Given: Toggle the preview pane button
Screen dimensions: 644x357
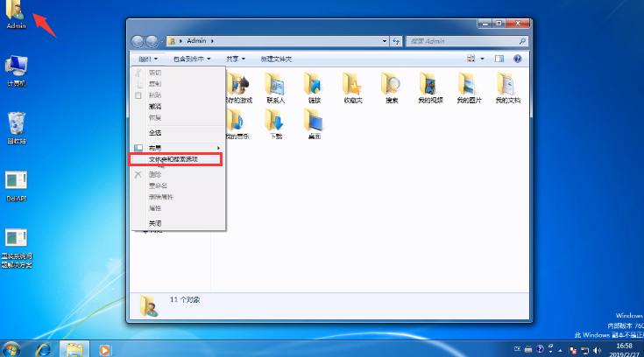Looking at the screenshot, I should point(499,59).
